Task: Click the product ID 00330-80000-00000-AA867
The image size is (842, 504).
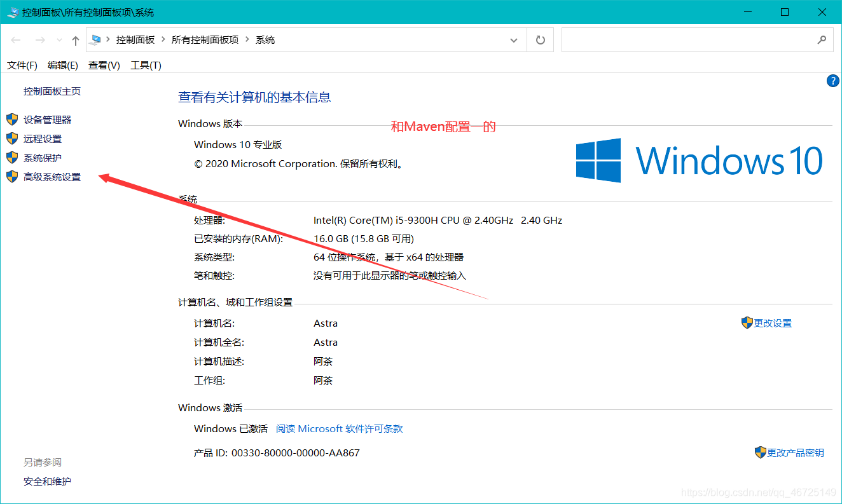Action: pos(296,453)
